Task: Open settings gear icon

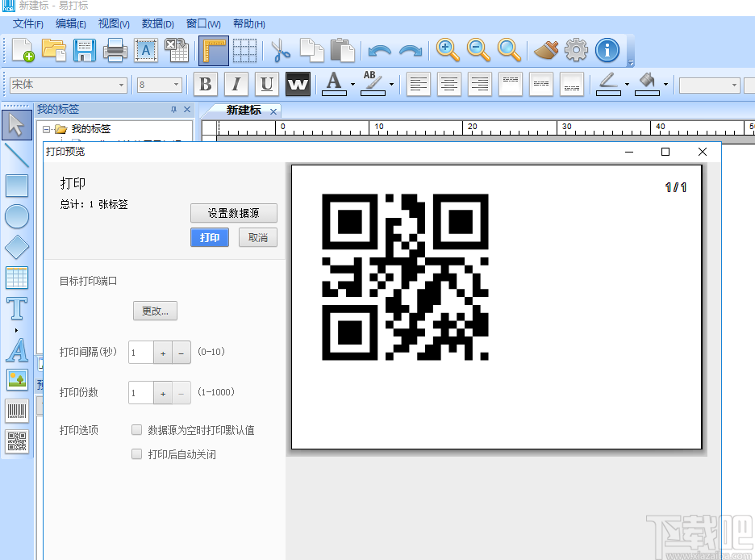Action: [x=577, y=50]
